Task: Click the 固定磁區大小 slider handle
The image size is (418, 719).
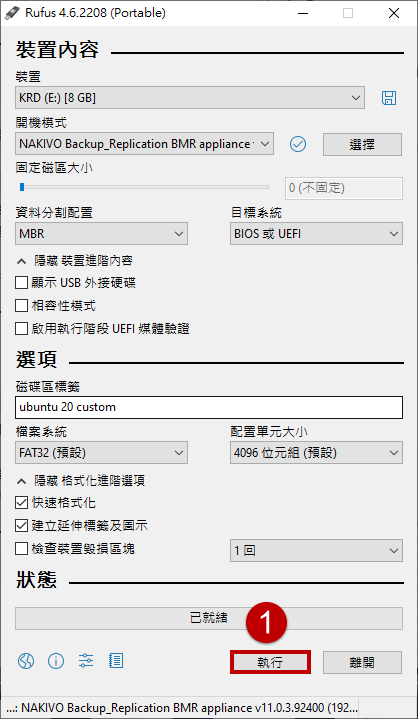Action: coord(21,187)
